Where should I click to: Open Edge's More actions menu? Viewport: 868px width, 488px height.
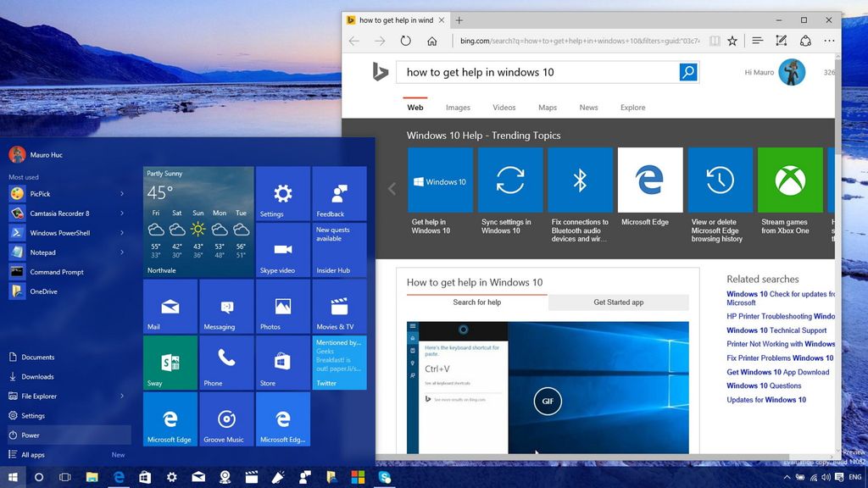tap(829, 40)
